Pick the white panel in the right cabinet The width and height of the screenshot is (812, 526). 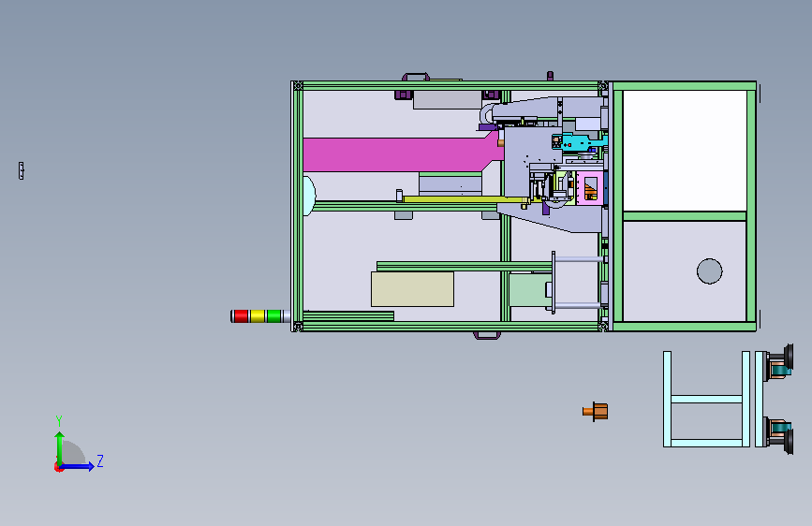point(685,151)
